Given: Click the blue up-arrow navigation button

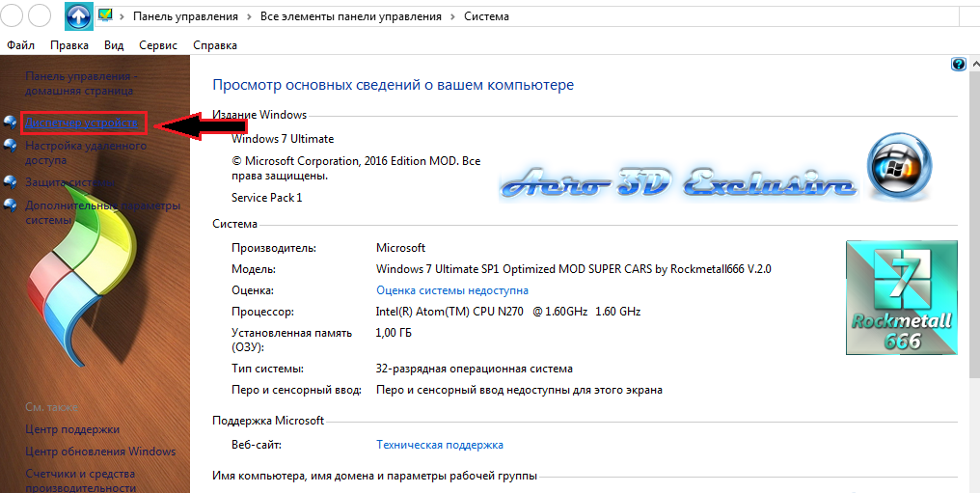Looking at the screenshot, I should 78,15.
